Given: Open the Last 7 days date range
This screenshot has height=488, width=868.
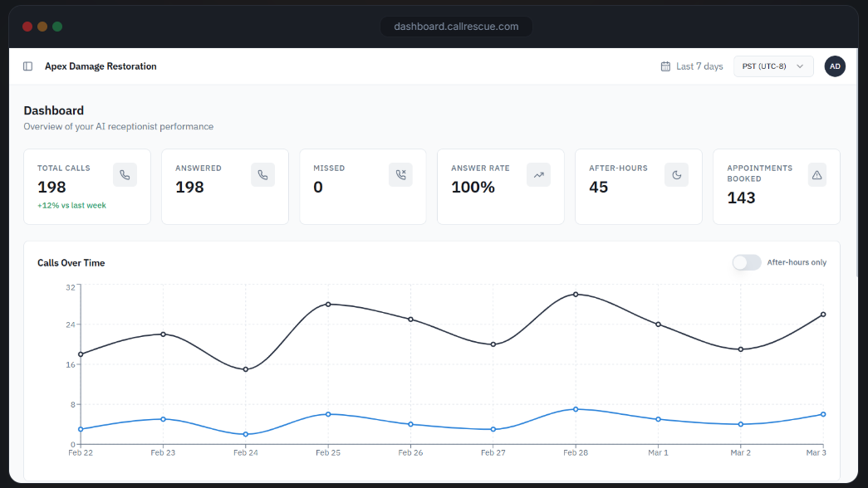Looking at the screenshot, I should point(699,66).
